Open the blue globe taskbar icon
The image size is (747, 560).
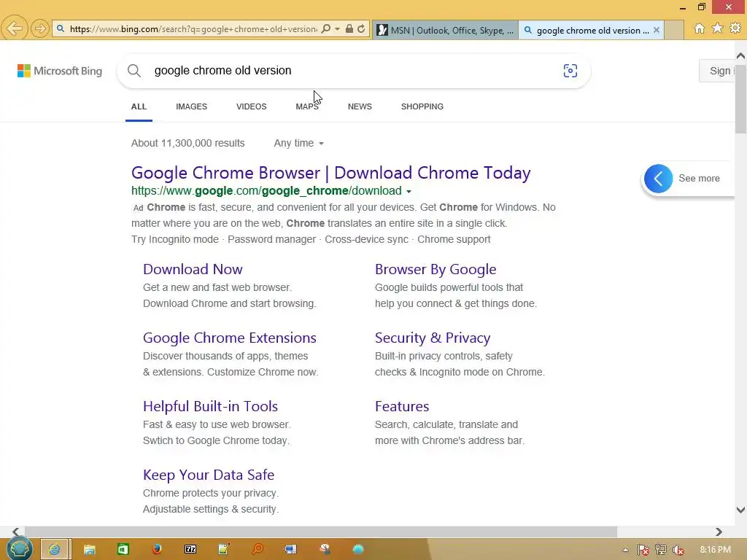358,550
